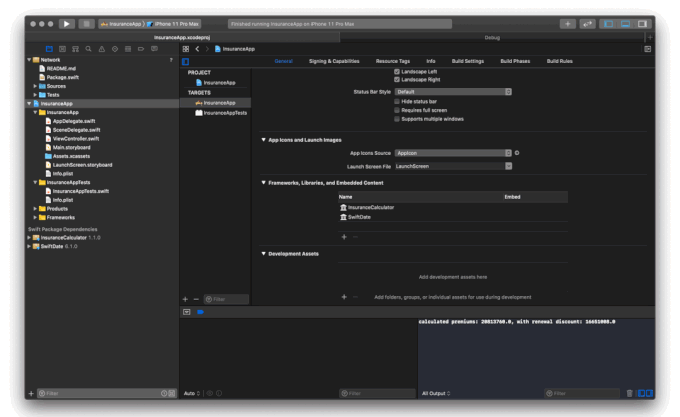The image size is (680, 417).
Task: Open the Debug navigator
Action: [x=128, y=49]
